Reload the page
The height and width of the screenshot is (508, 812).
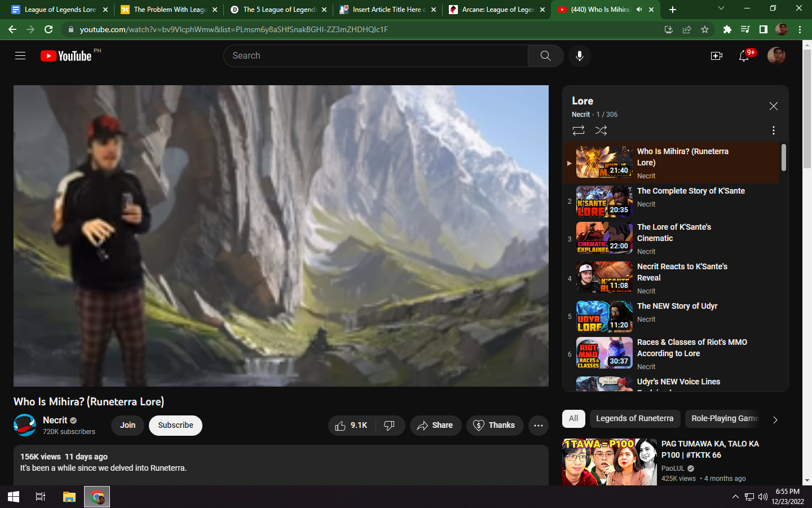coord(48,29)
